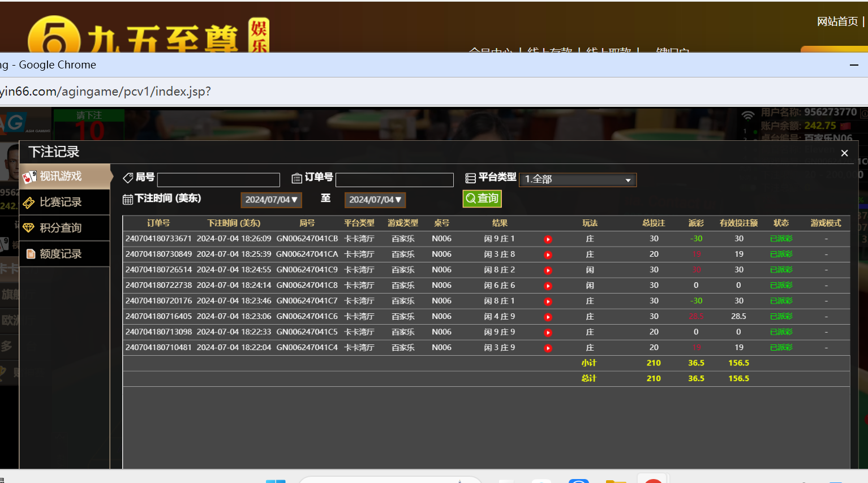Click replay icon in GN006247041C4 row

click(x=548, y=348)
